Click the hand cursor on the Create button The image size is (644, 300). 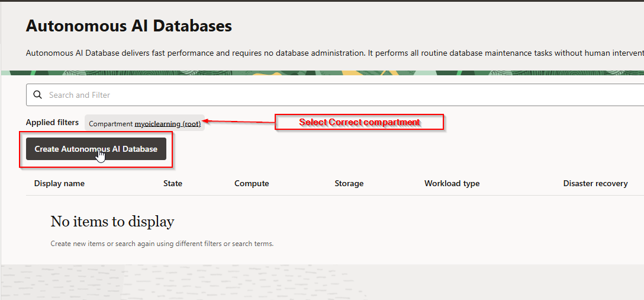tap(101, 155)
